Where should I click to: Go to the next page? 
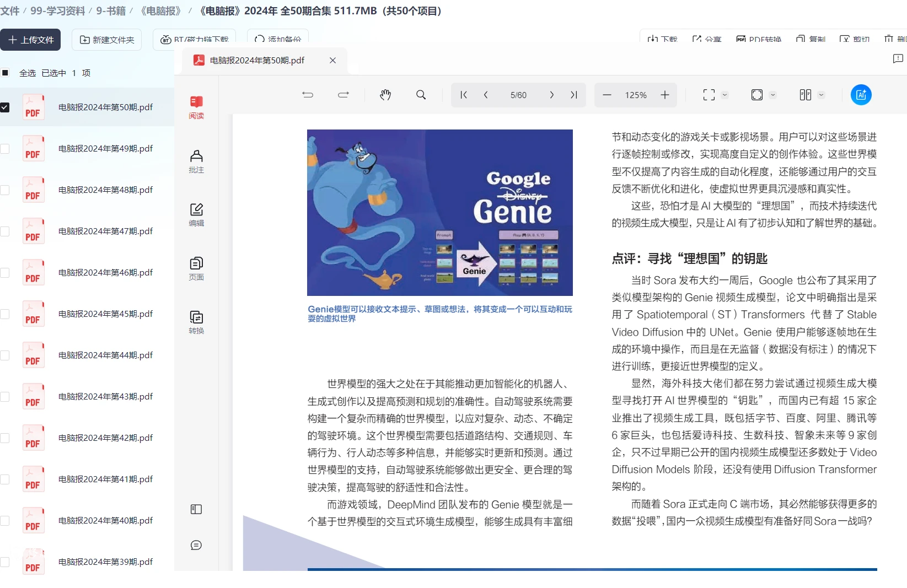(x=551, y=95)
